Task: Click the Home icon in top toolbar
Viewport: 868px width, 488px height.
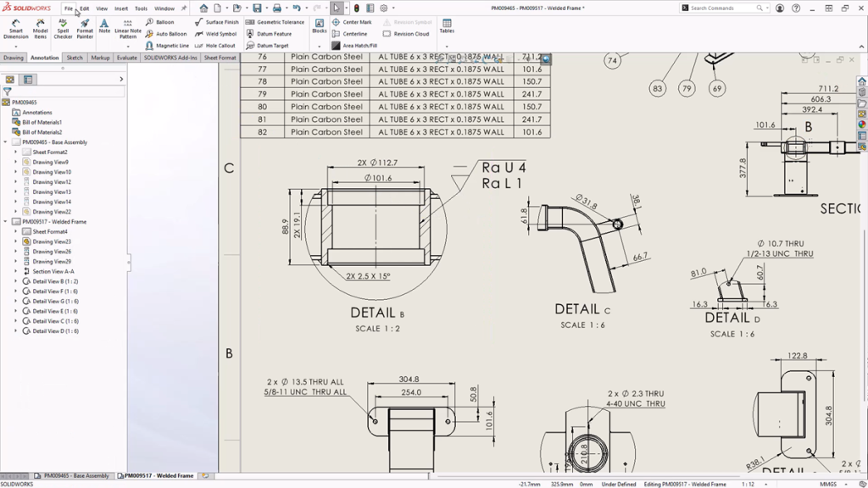Action: pos(203,8)
